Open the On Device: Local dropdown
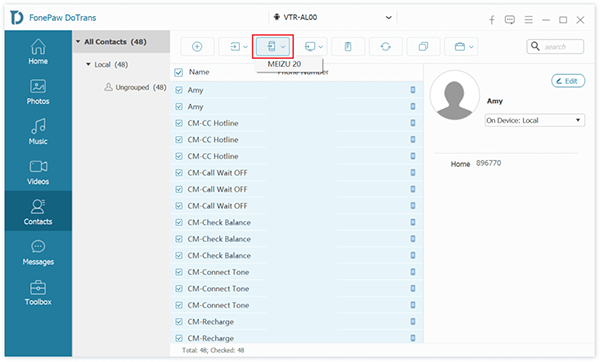600x362 pixels. pos(535,120)
